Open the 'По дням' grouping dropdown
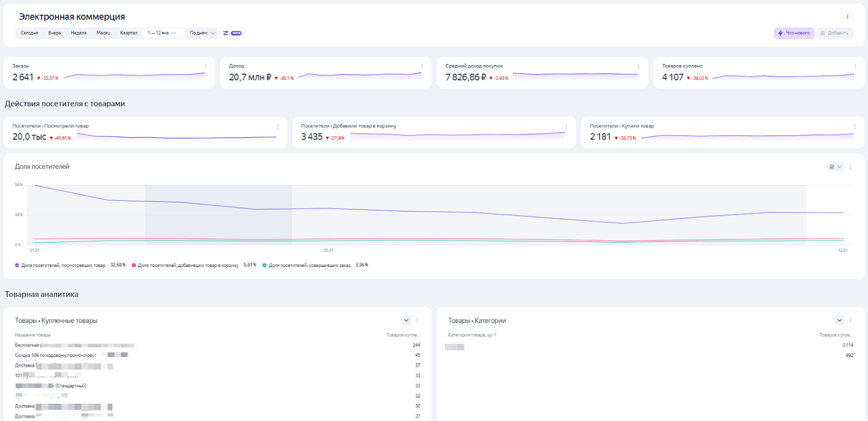This screenshot has width=868, height=421. [202, 33]
